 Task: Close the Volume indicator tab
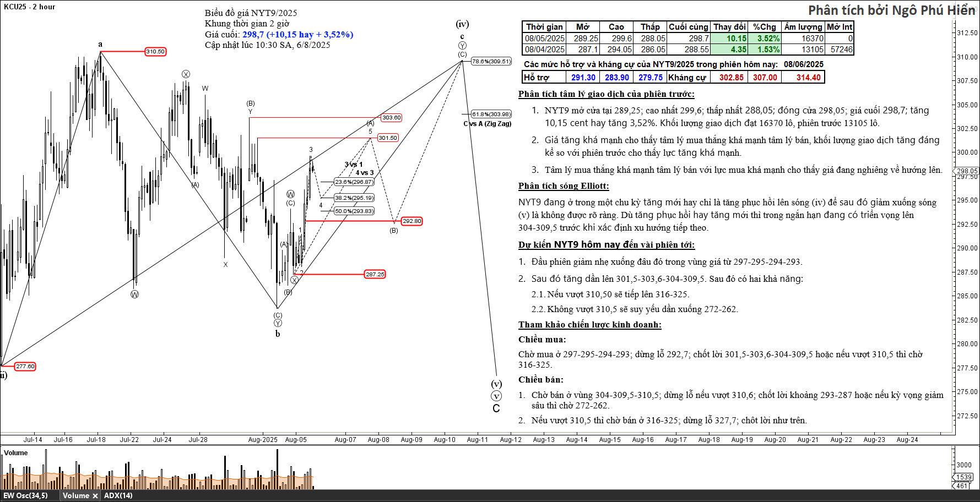click(95, 496)
